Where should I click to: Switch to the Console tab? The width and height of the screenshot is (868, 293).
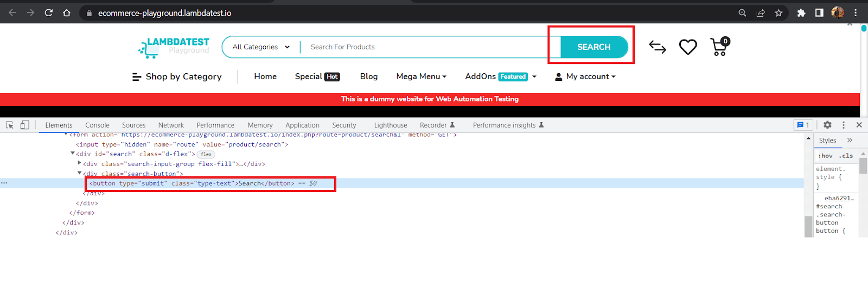97,125
